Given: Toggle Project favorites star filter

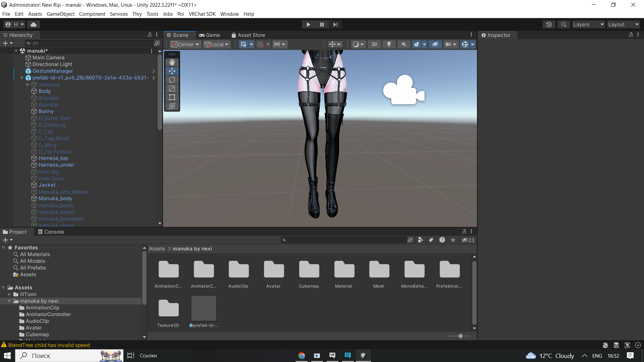Looking at the screenshot, I should (x=453, y=240).
